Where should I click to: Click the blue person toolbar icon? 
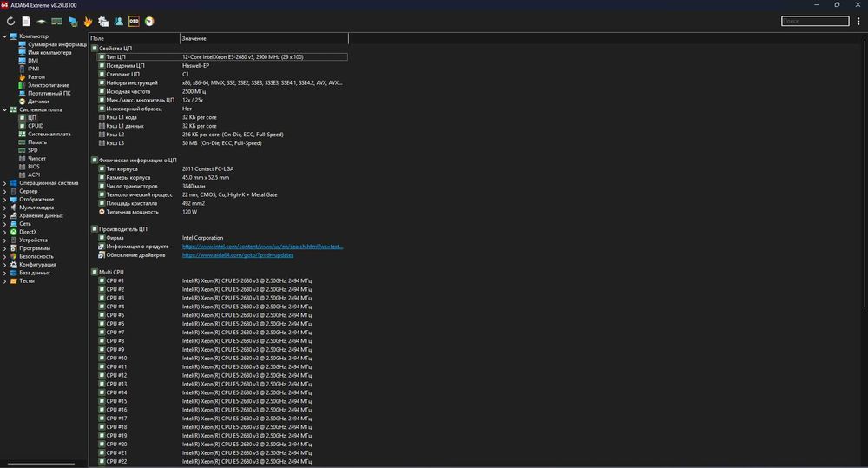118,22
